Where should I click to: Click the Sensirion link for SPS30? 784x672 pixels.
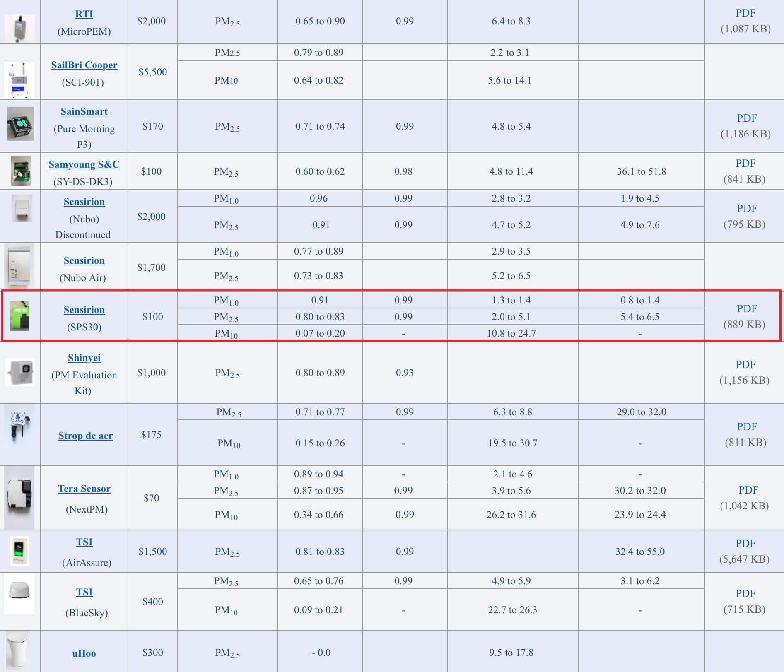pyautogui.click(x=84, y=310)
